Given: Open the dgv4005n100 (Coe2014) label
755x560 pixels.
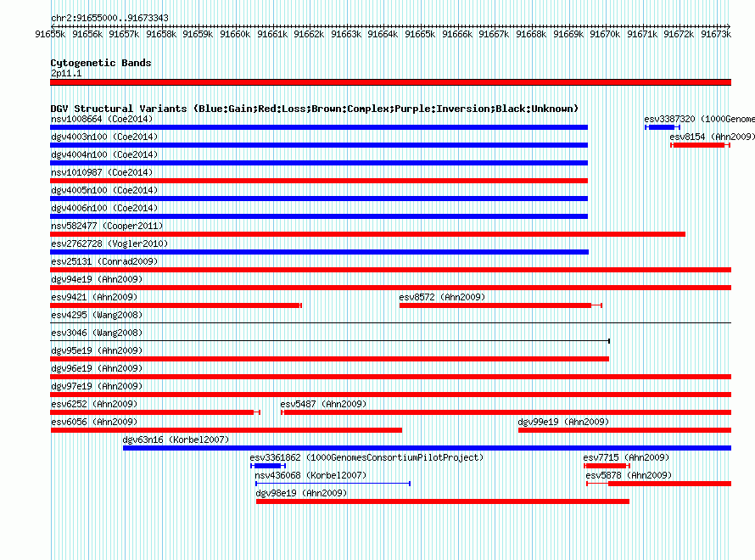Looking at the screenshot, I should point(104,190).
